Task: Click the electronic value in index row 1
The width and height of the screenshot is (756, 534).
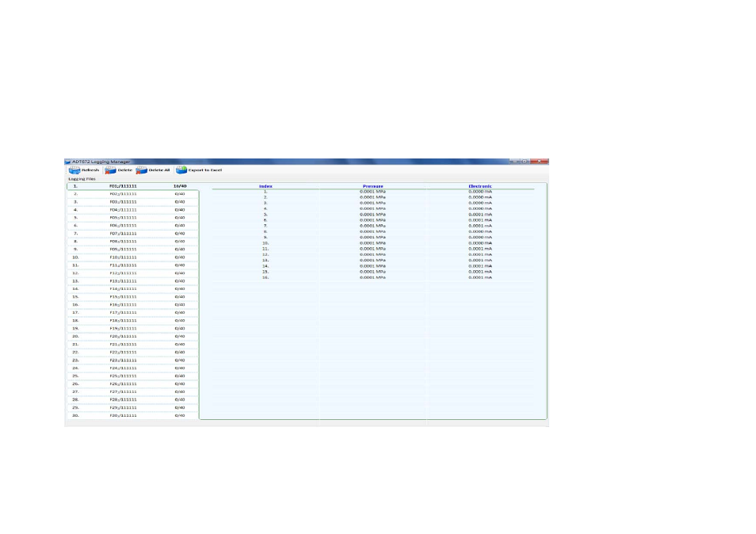Action: click(x=480, y=191)
